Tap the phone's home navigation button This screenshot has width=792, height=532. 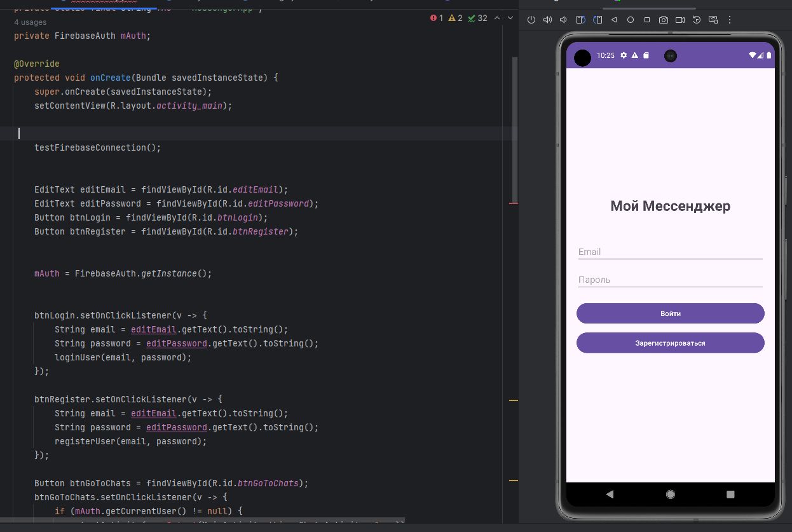pos(671,494)
